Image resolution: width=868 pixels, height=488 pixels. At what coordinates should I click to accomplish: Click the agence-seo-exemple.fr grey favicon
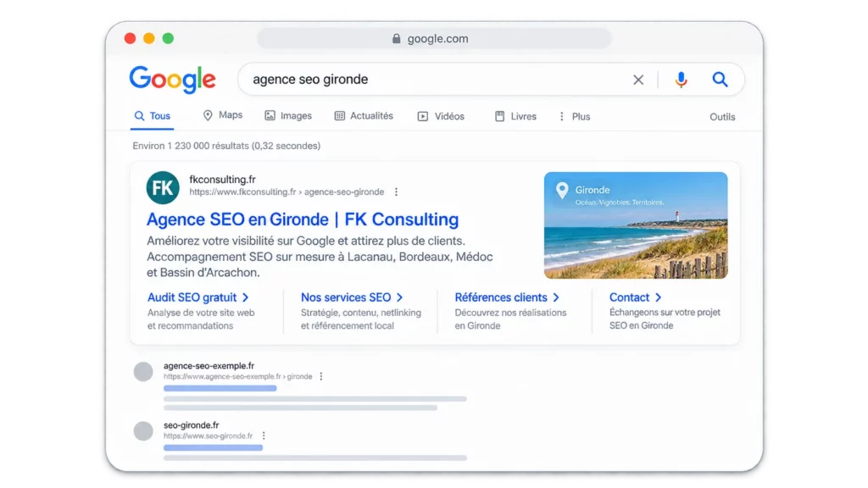[143, 372]
